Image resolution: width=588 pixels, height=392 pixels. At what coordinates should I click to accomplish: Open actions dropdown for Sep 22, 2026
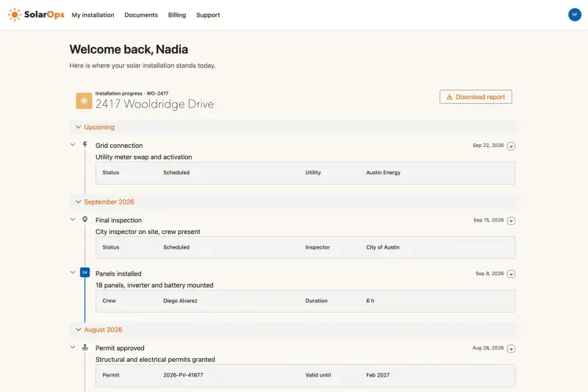tap(511, 146)
